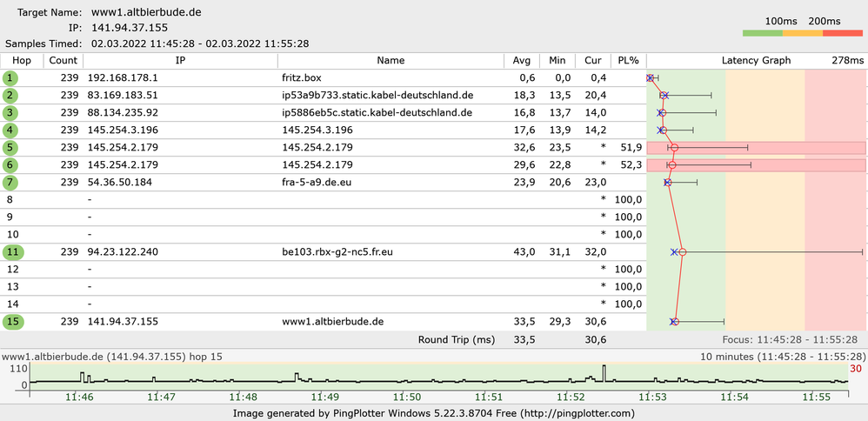
Task: Select the green hop 3 badge
Action: (10, 113)
